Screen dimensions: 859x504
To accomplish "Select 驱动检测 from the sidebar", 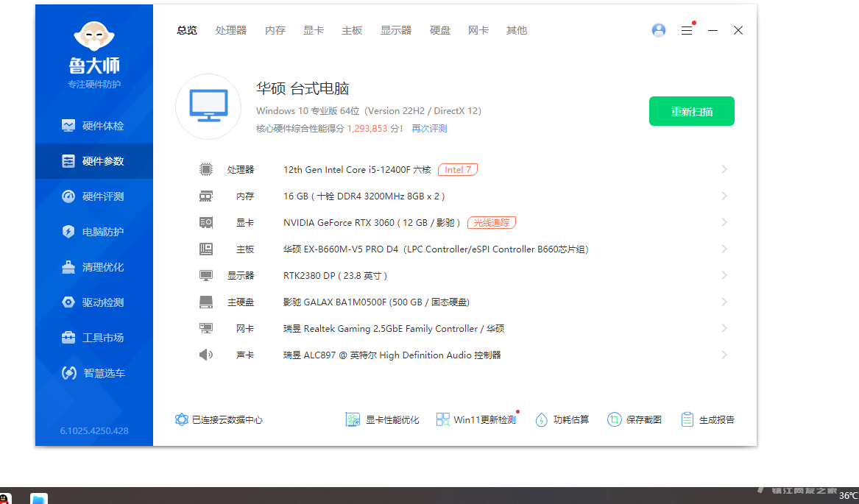I will click(94, 302).
